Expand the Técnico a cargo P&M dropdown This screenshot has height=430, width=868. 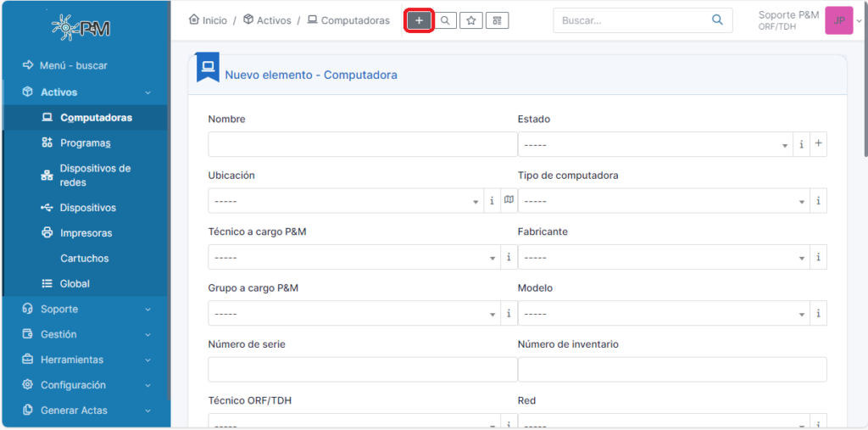[352, 258]
